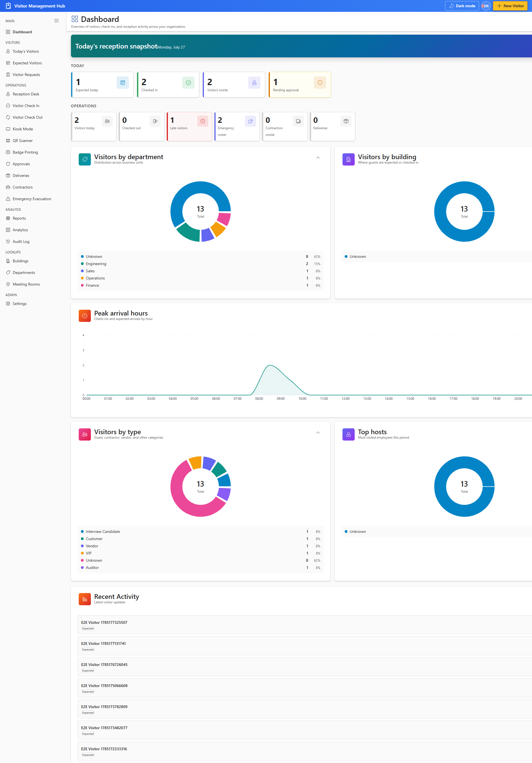Open activity E2E Visitor 1785175066608
Image resolution: width=532 pixels, height=763 pixels.
pyautogui.click(x=305, y=688)
